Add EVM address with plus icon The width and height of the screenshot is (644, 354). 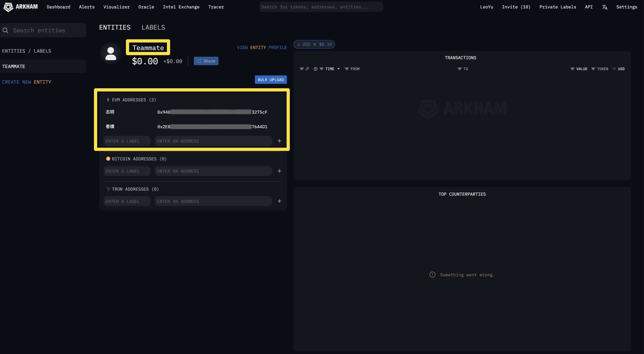click(279, 141)
